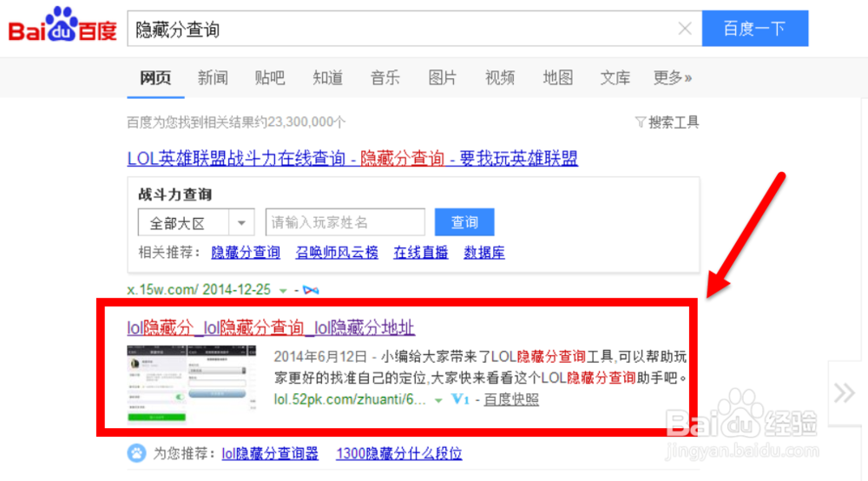
Task: Open the lol.52pk.com/zhuanti URL
Action: pos(350,399)
